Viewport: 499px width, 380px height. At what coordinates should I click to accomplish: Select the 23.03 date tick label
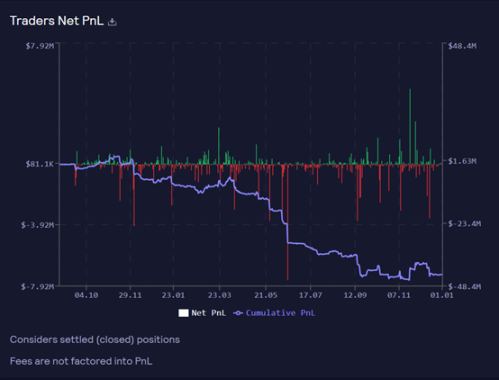[219, 295]
